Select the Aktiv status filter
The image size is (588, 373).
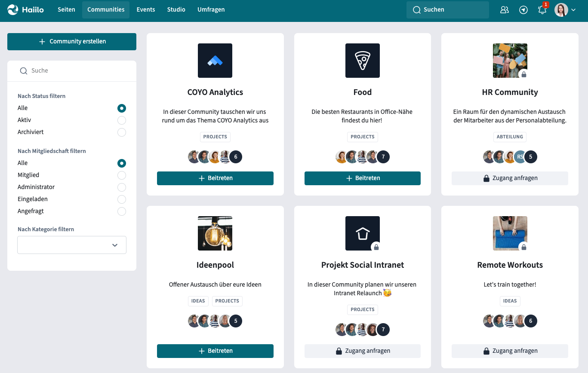tap(122, 120)
